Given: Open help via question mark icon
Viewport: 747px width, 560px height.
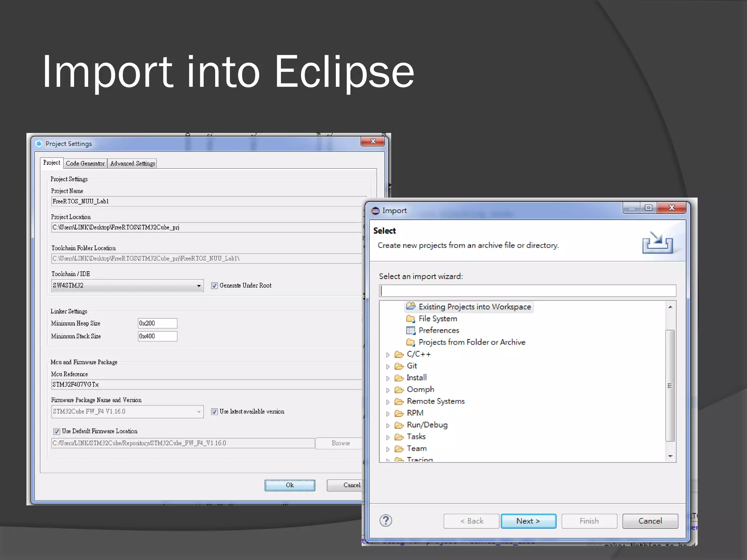Looking at the screenshot, I should (x=386, y=521).
